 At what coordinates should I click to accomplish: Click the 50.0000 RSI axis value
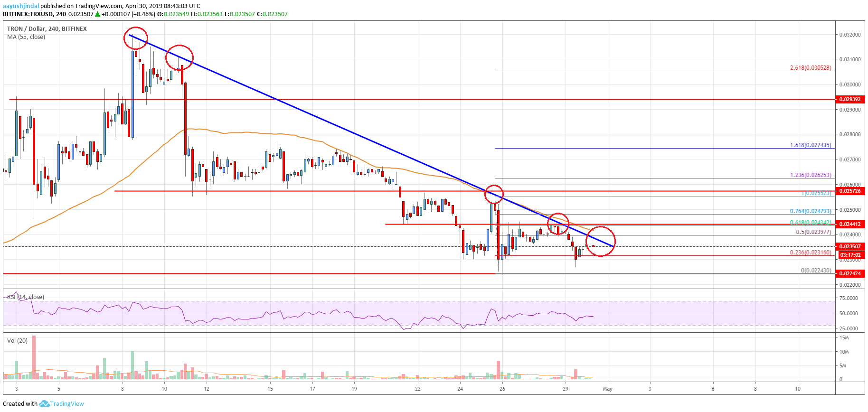pyautogui.click(x=849, y=313)
